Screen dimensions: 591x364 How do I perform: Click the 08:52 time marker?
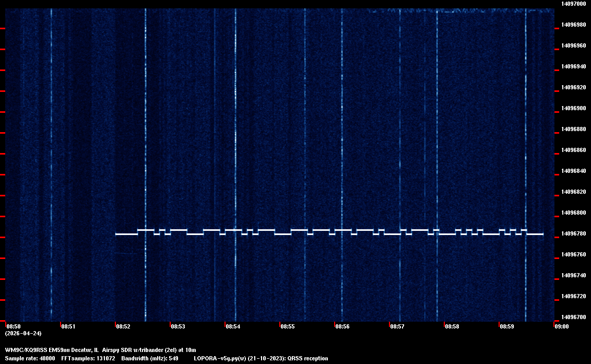[123, 326]
